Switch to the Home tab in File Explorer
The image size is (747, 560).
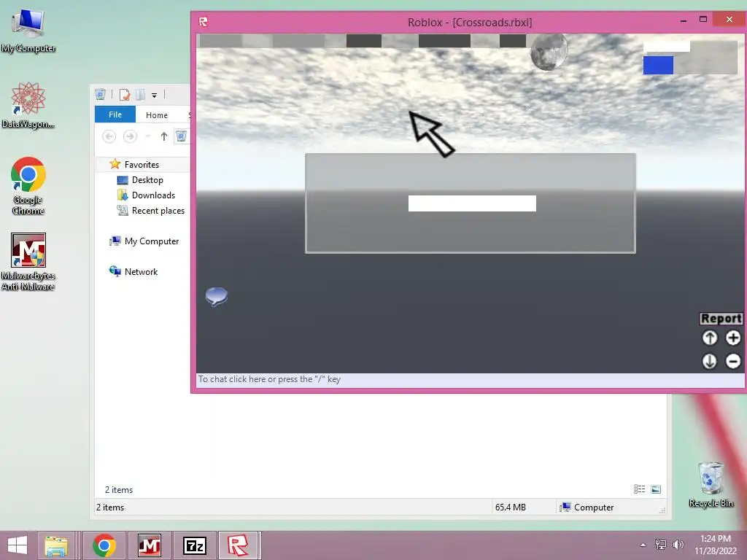[x=157, y=114]
